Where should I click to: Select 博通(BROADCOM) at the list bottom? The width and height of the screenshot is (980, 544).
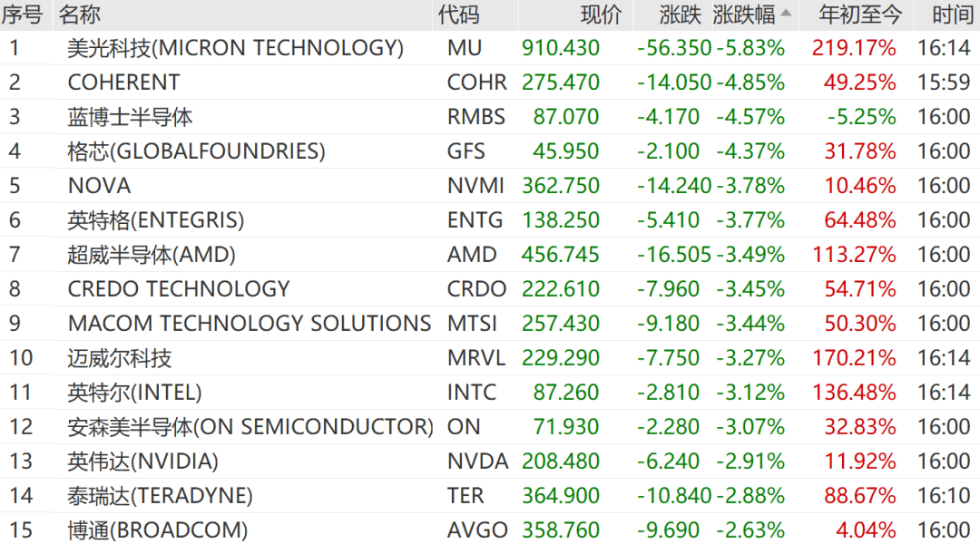158,530
